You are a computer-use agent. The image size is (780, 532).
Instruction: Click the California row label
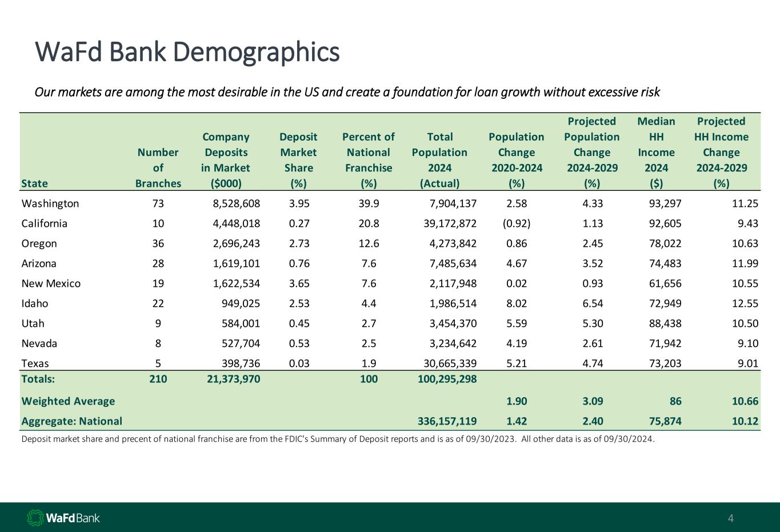(x=44, y=223)
